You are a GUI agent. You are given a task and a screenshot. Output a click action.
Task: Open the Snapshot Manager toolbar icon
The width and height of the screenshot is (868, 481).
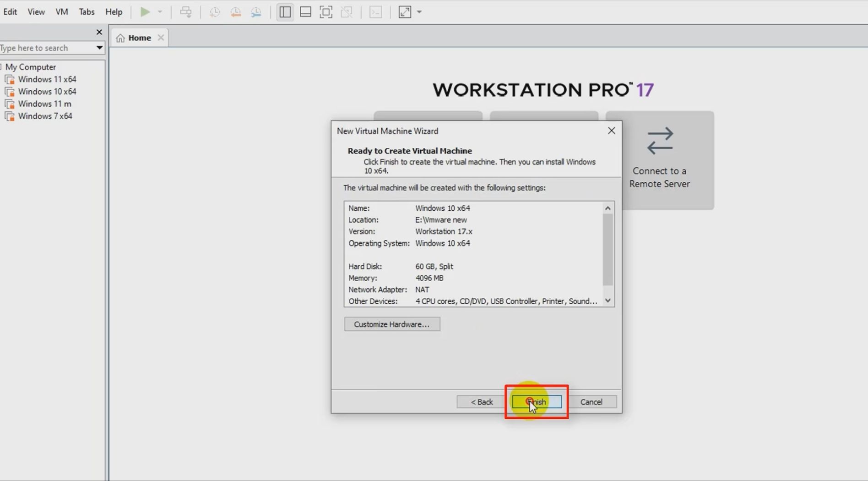[256, 12]
